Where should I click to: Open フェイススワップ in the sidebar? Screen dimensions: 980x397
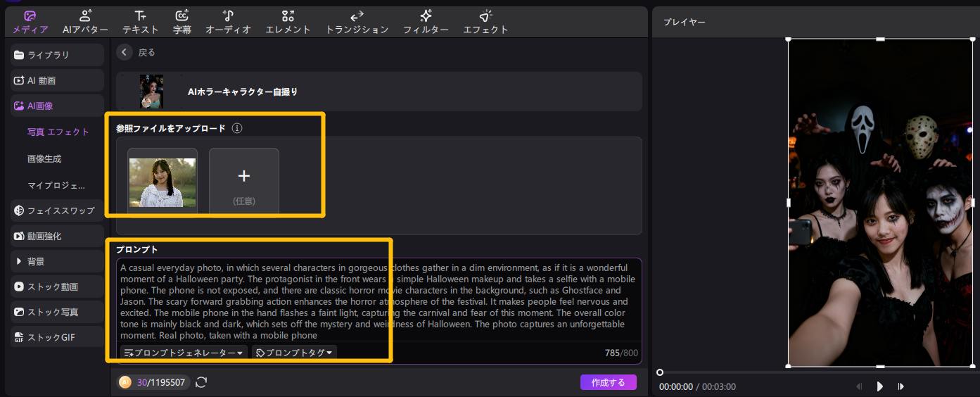coord(57,210)
